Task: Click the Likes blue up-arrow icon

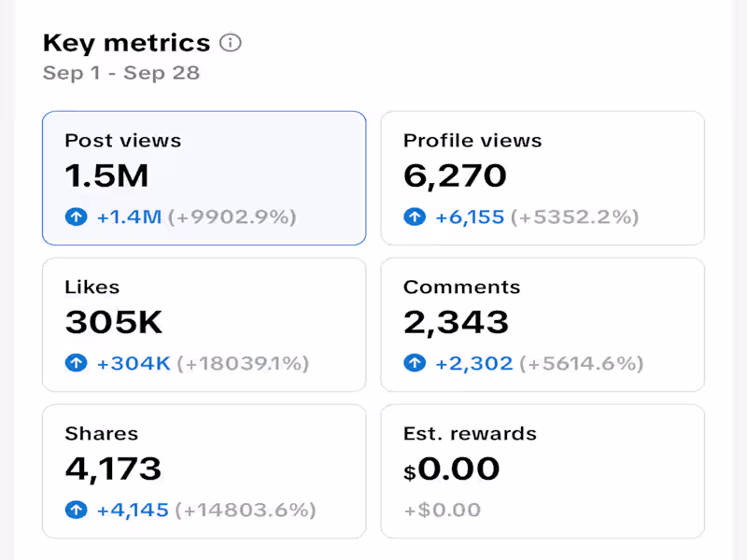Action: coord(77,363)
